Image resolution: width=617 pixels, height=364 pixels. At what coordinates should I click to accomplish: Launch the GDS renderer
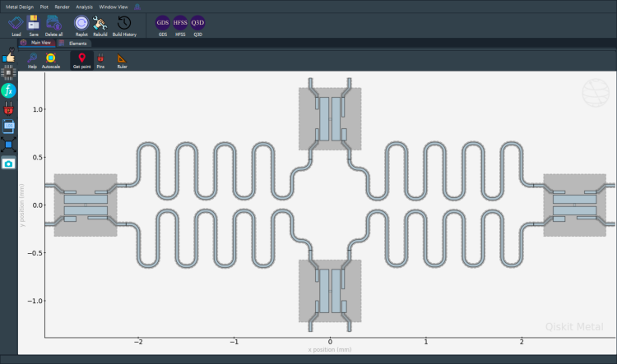point(163,26)
